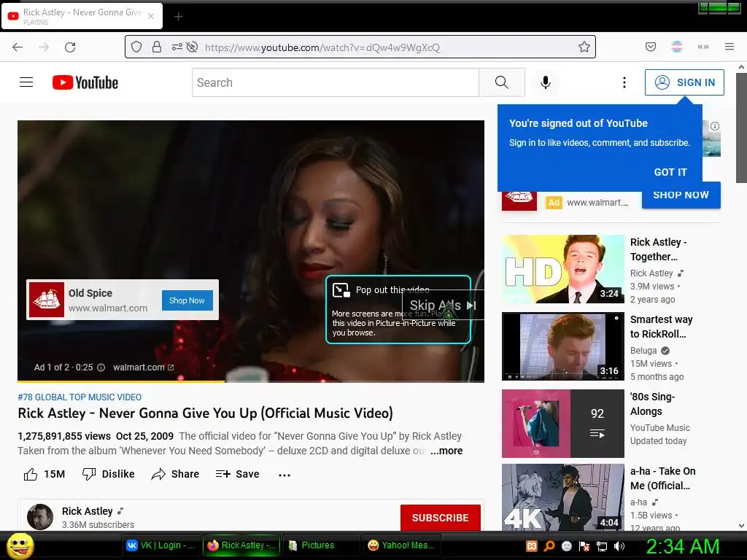
Task: Save the video to a playlist
Action: pos(237,474)
